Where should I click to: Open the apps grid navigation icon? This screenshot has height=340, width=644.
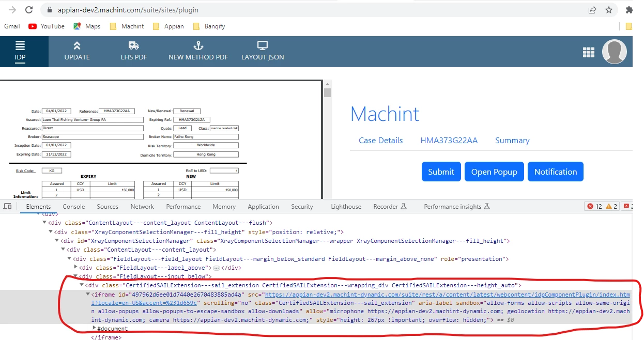(x=588, y=52)
